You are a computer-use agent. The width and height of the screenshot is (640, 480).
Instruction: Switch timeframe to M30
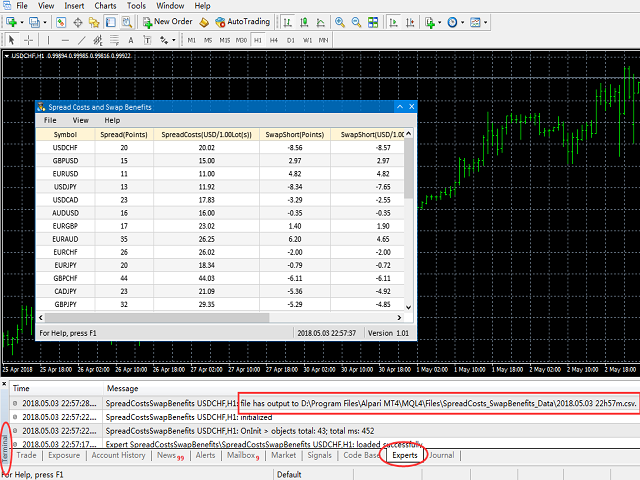pos(241,40)
